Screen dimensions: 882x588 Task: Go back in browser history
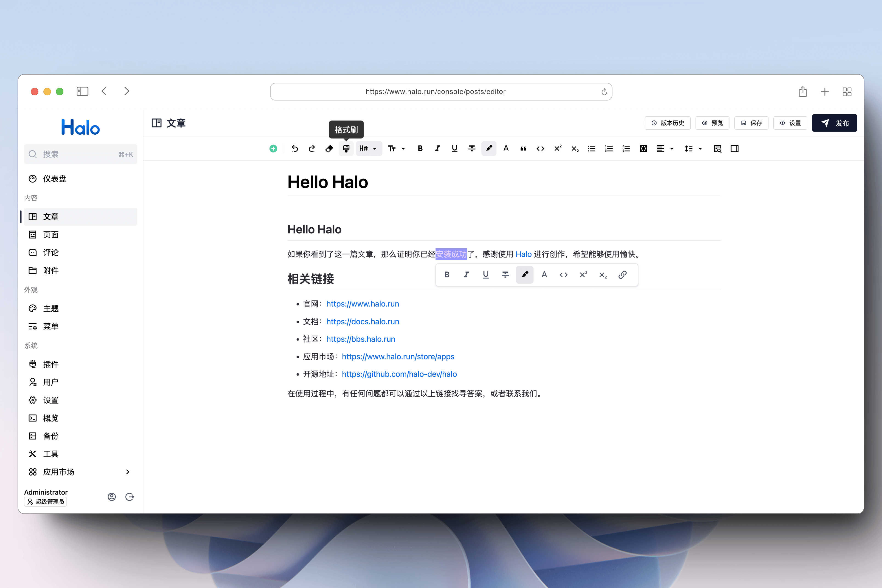click(x=104, y=91)
